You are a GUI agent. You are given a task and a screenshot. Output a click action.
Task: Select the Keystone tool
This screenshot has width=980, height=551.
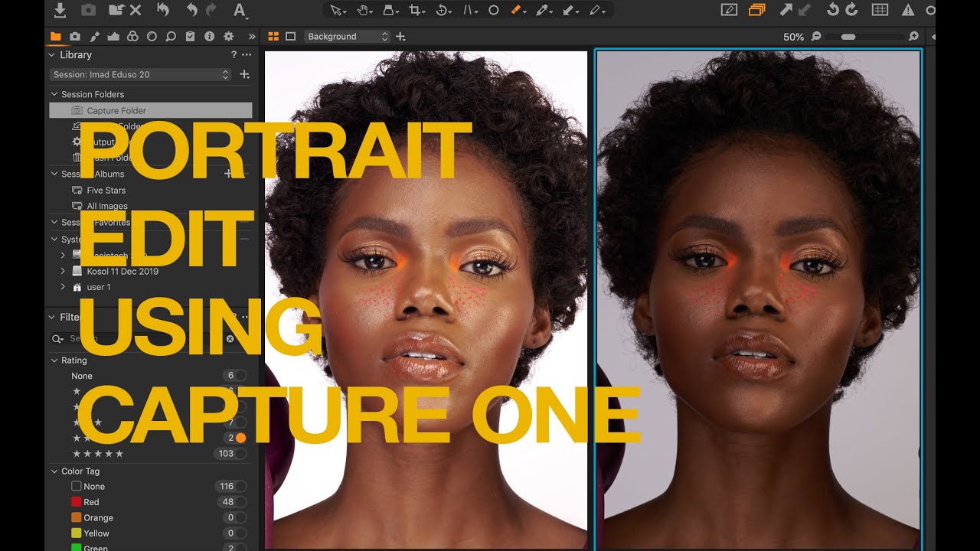[x=471, y=11]
